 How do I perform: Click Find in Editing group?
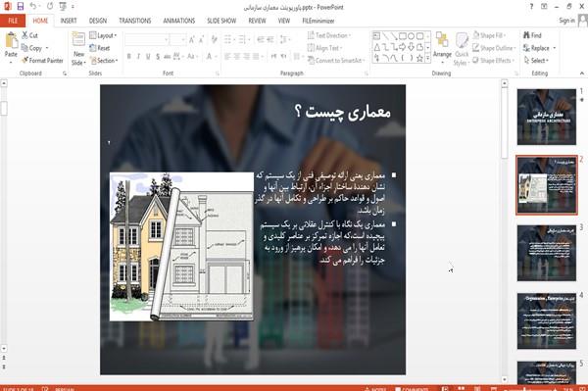point(532,35)
